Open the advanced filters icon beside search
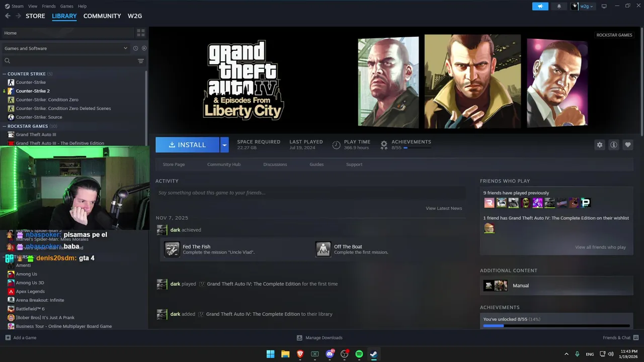The image size is (644, 362). point(141,61)
